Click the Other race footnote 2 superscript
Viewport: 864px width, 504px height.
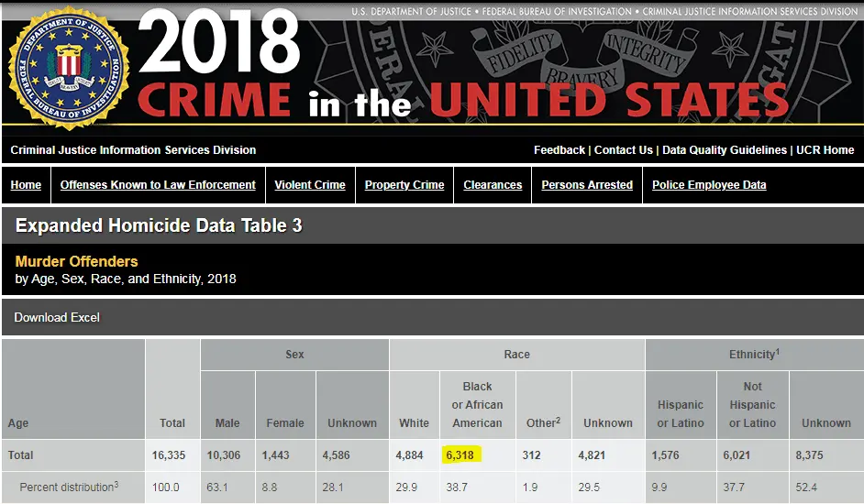[x=558, y=420]
